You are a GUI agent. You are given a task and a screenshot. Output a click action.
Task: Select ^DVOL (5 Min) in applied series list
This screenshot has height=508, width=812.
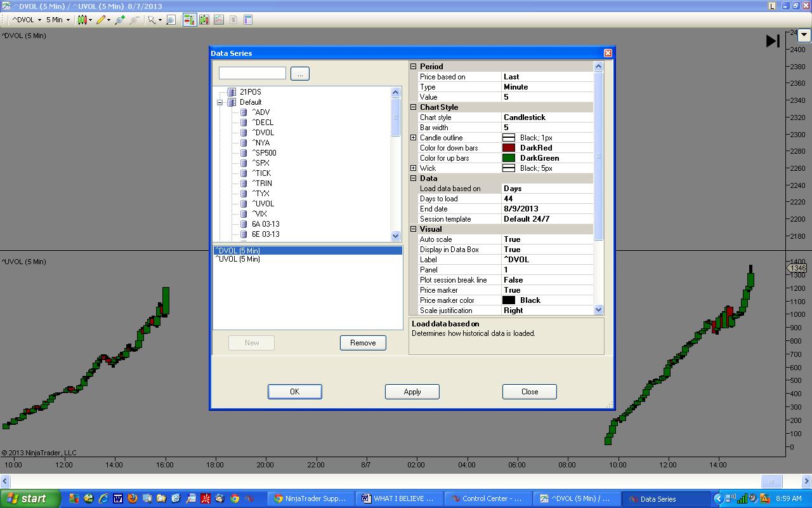tap(308, 251)
